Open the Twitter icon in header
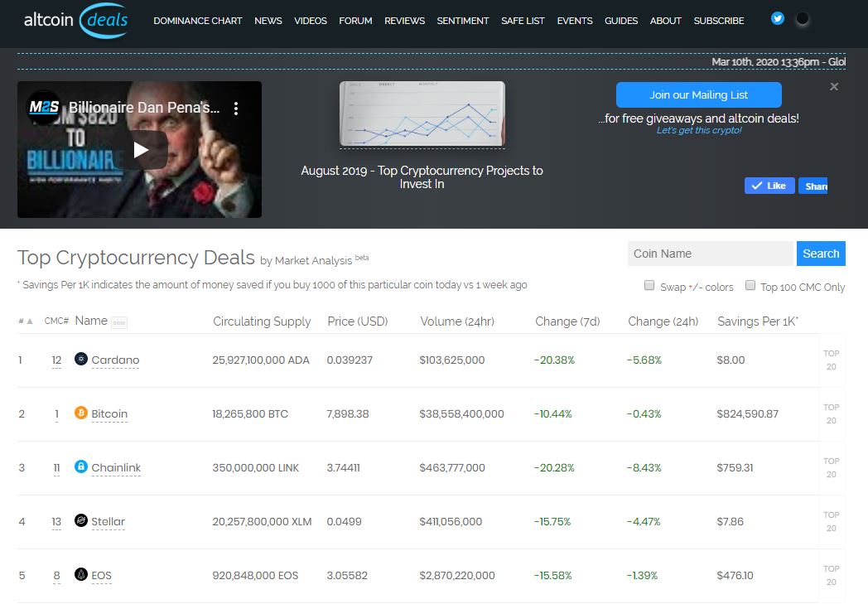The image size is (868, 609). tap(777, 18)
